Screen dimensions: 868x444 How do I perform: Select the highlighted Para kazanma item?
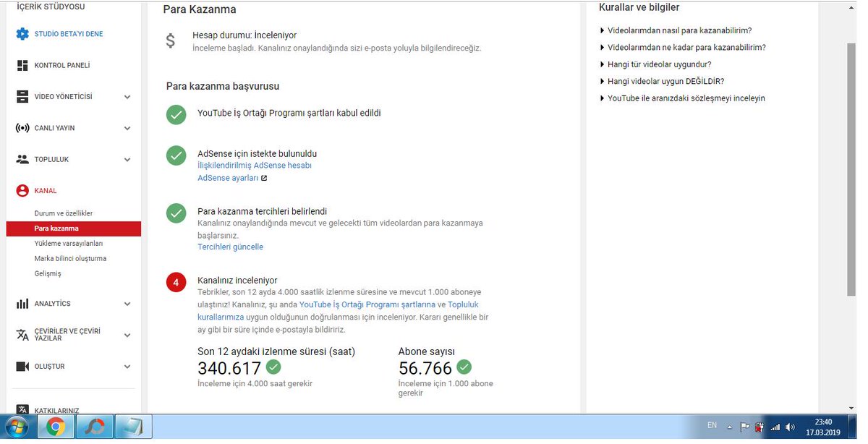tap(74, 229)
